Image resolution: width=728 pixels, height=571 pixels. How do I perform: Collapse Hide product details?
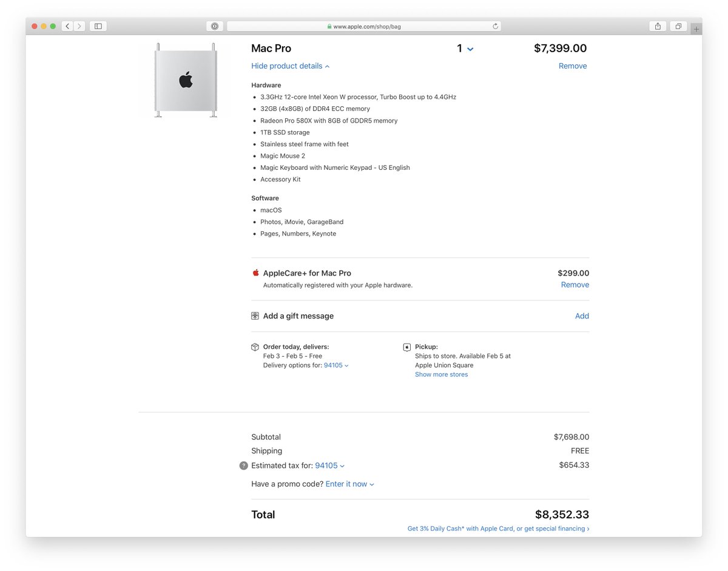coord(291,66)
